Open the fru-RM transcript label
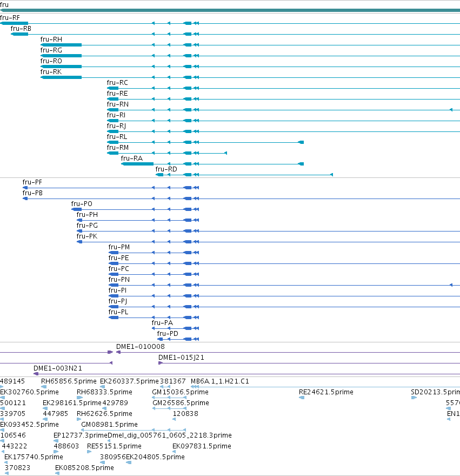Image resolution: width=460 pixels, height=476 pixels. point(118,148)
